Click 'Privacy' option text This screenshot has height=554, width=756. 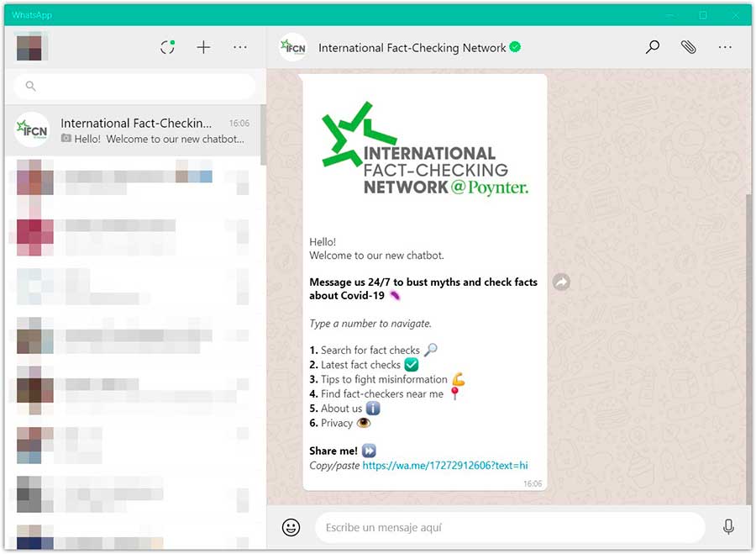point(337,423)
